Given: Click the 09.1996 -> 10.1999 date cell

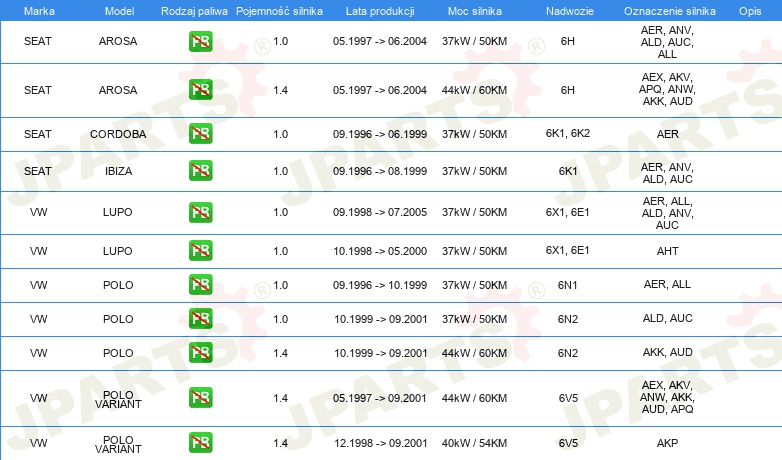Looking at the screenshot, I should [x=380, y=285].
